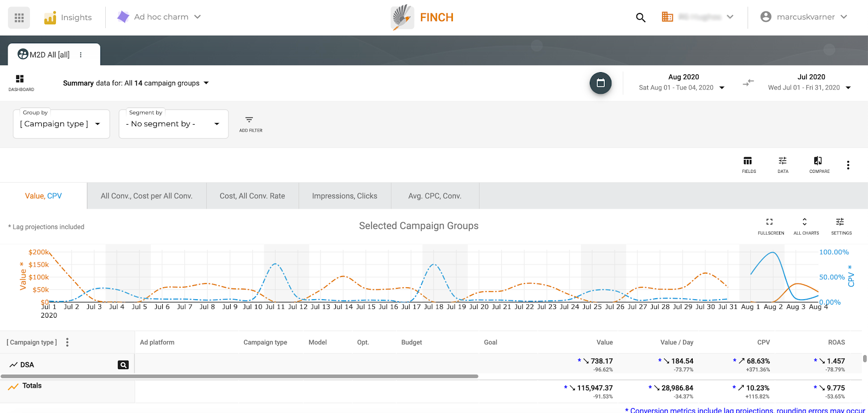The image size is (868, 413).
Task: Swap the compared date ranges
Action: [748, 83]
